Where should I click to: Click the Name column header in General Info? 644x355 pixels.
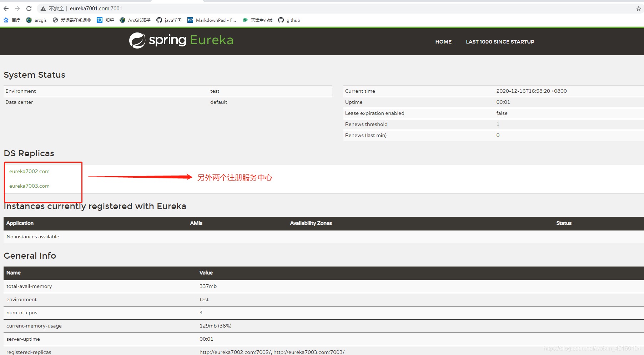[14, 273]
